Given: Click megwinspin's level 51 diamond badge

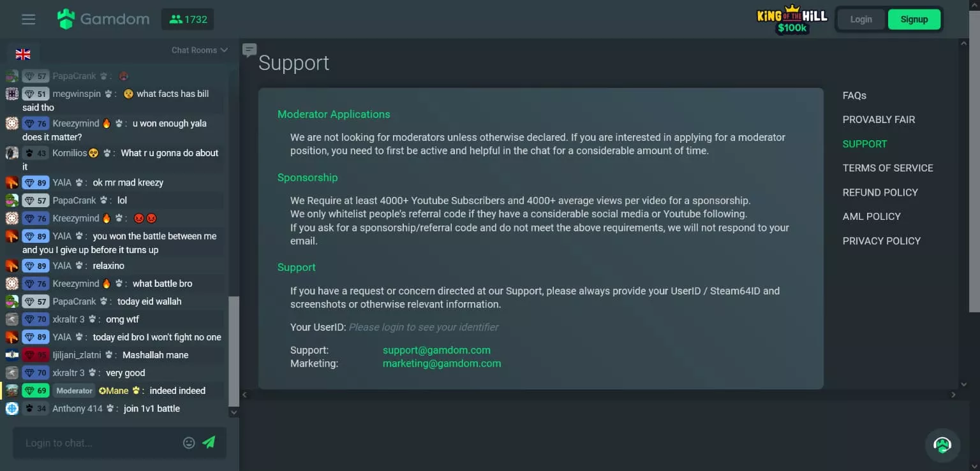Looking at the screenshot, I should tap(36, 94).
